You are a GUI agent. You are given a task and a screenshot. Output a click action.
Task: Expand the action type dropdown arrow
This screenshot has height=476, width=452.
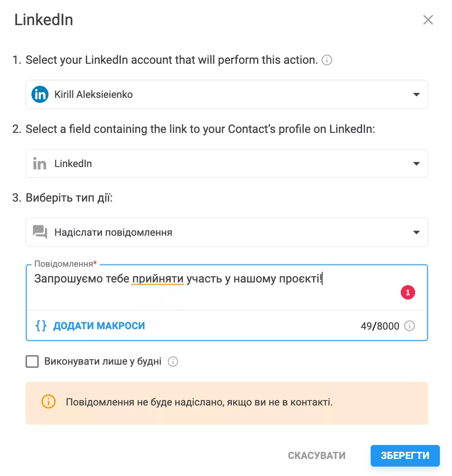coord(417,233)
